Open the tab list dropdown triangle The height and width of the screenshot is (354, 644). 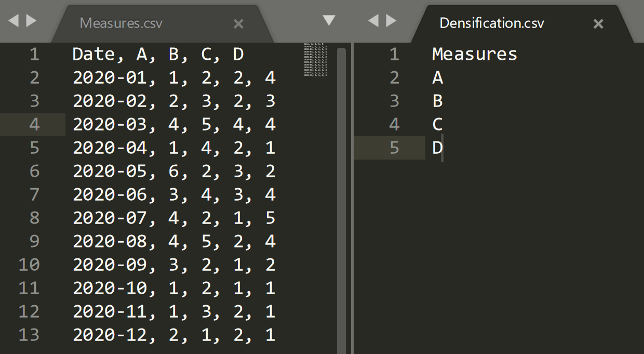329,20
